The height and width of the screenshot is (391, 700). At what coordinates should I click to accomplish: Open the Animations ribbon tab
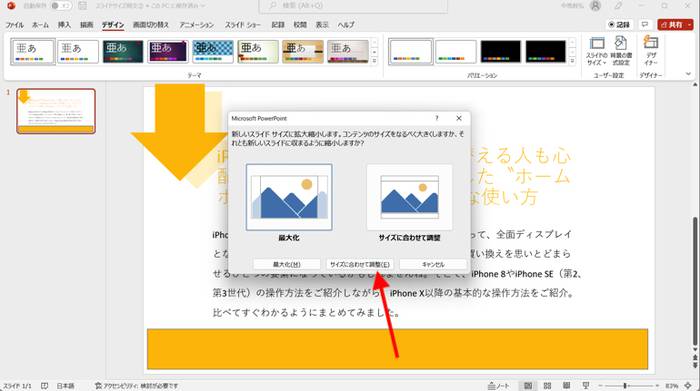pos(197,25)
